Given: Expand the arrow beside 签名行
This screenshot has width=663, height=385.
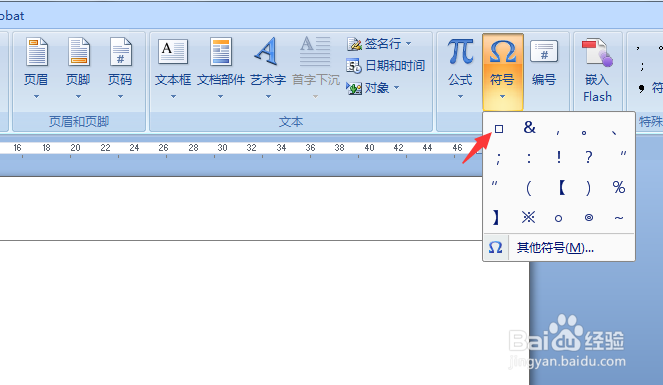Looking at the screenshot, I should click(x=408, y=44).
